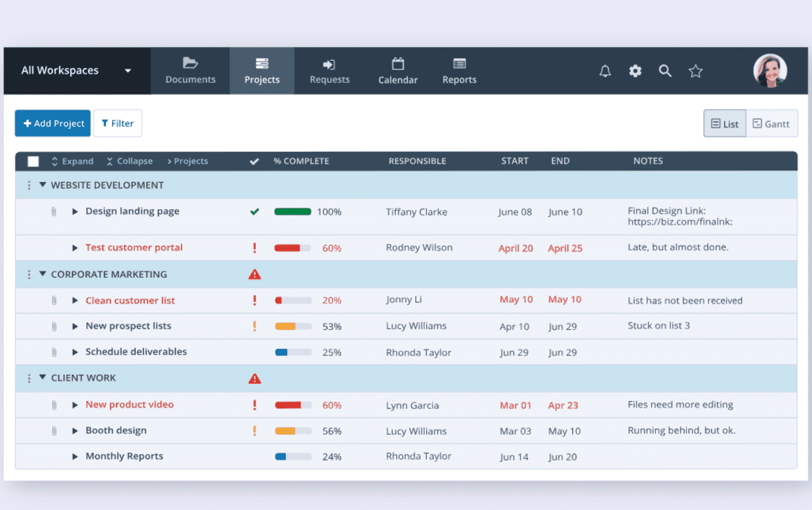Switch to the Gantt view tab
Screen dimensions: 812x510
pyautogui.click(x=772, y=123)
